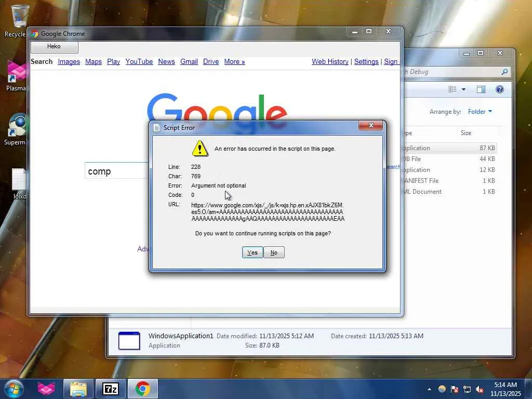Viewport: 532px width, 399px height.
Task: Click No in the Script Error dialog
Action: [x=274, y=252]
